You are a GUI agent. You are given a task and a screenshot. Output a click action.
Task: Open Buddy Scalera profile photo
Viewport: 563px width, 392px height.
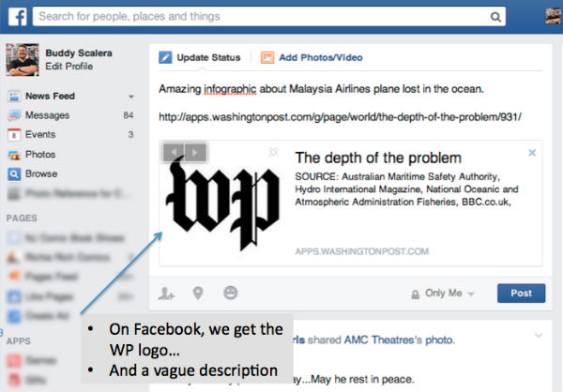click(23, 60)
